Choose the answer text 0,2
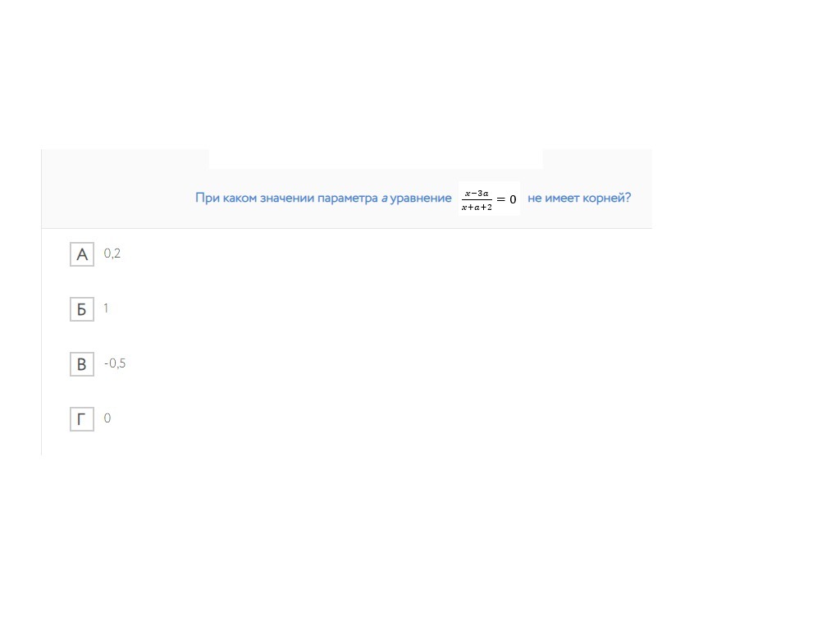The image size is (840, 630). pos(112,253)
